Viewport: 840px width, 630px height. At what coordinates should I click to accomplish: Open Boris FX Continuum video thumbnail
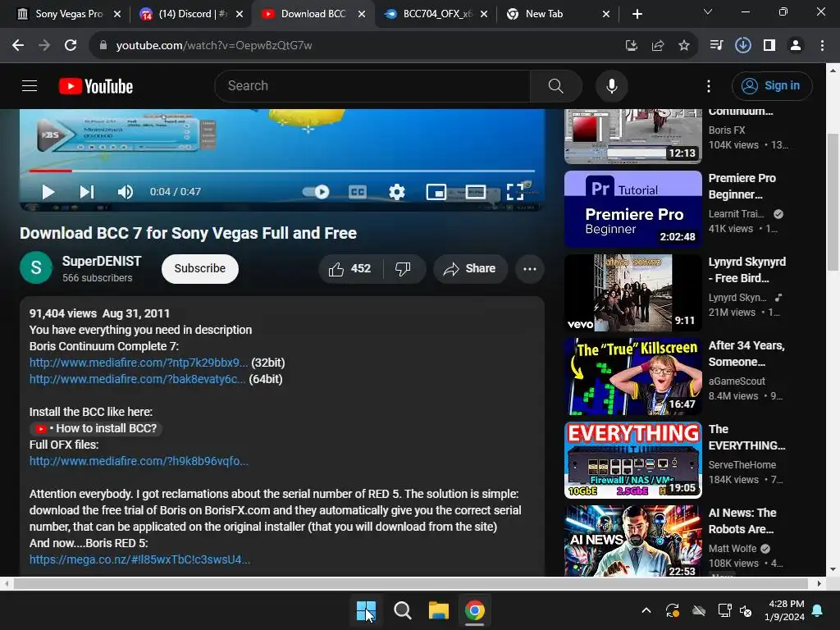point(633,136)
